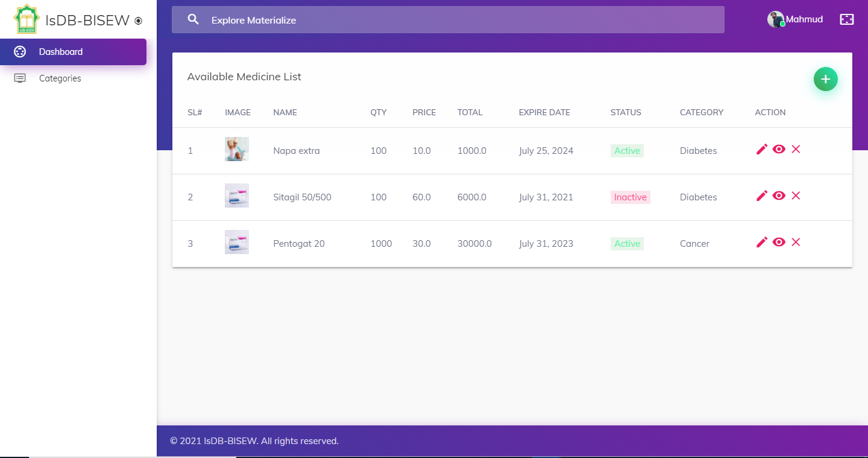868x458 pixels.
Task: Edit the Napa extra row
Action: pos(762,149)
